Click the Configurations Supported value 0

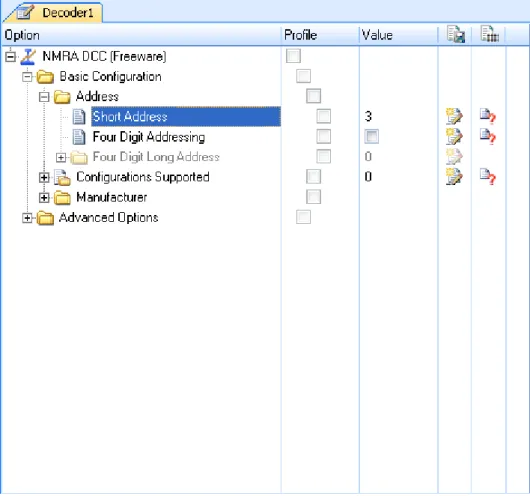point(368,176)
